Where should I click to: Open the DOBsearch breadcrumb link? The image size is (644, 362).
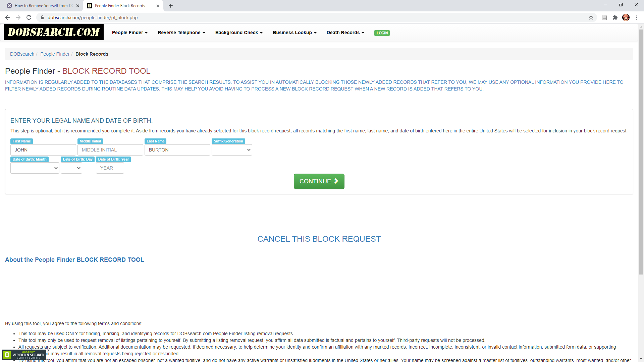[22, 54]
